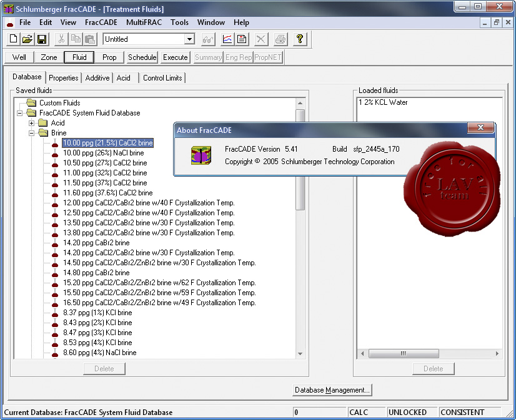Switch to the Additive tab
The height and width of the screenshot is (420, 516).
[97, 78]
